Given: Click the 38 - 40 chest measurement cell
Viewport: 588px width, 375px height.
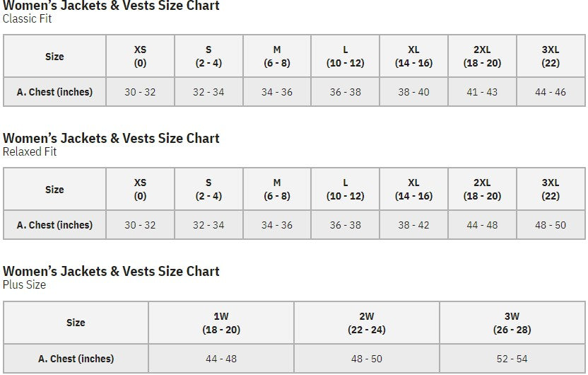Looking at the screenshot, I should [x=413, y=92].
